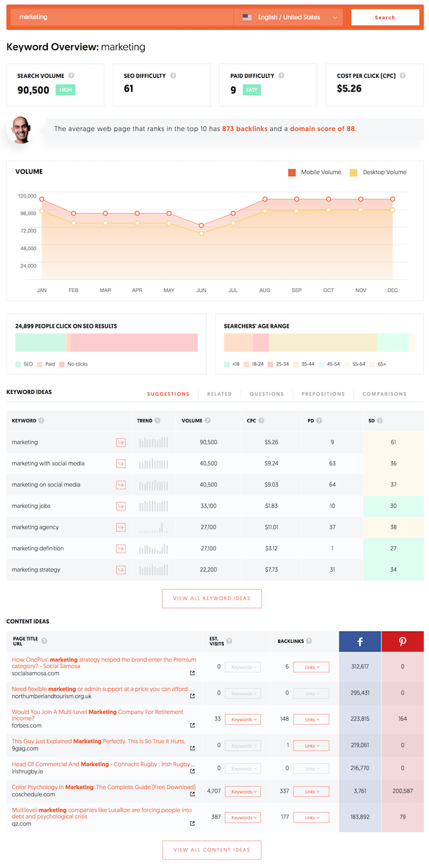Screen dimensions: 429x868
Task: Click help icon beside SEO Difficulty
Action: click(173, 76)
